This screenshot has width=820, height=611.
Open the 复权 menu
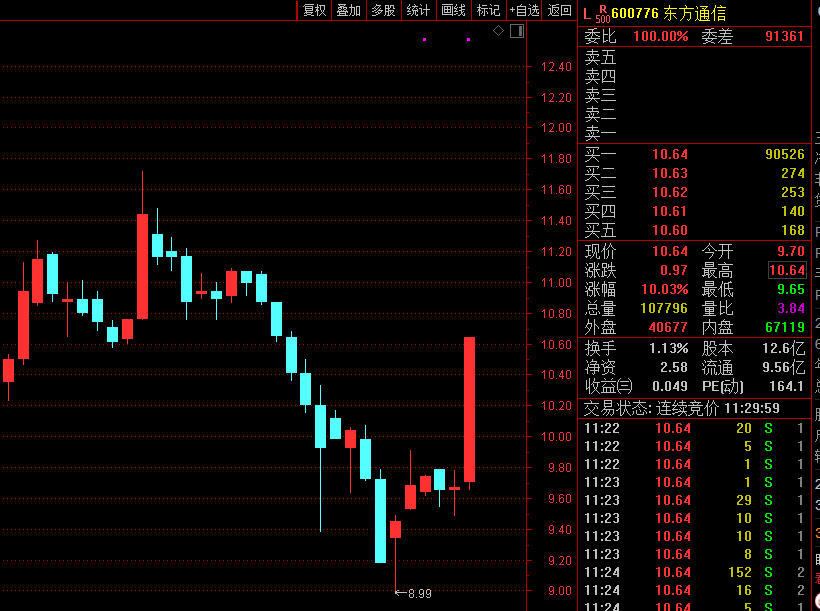point(314,10)
